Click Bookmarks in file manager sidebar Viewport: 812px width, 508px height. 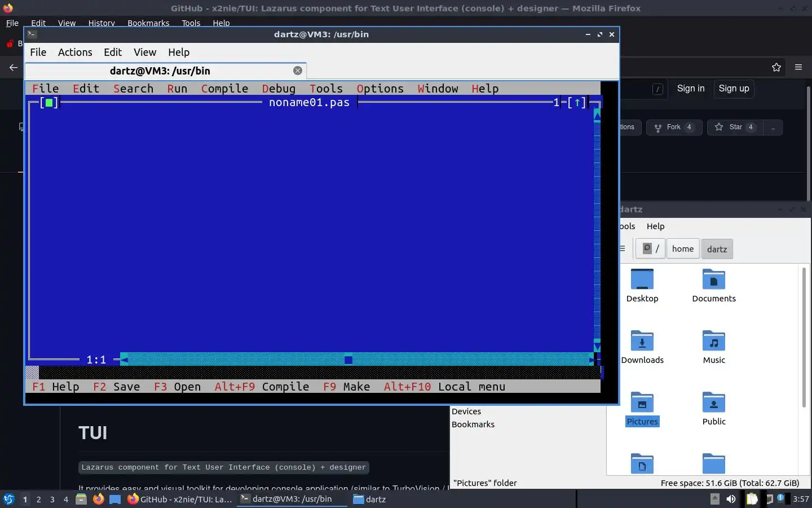(473, 424)
